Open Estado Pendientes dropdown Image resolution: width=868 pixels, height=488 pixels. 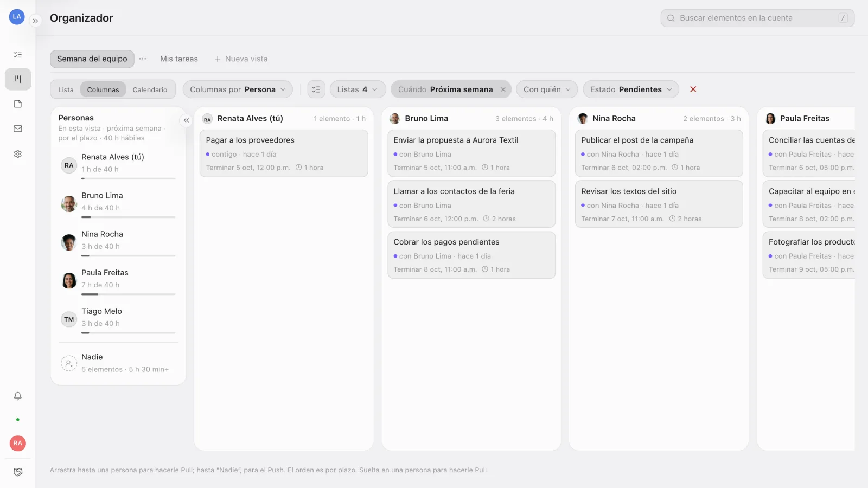tap(631, 89)
